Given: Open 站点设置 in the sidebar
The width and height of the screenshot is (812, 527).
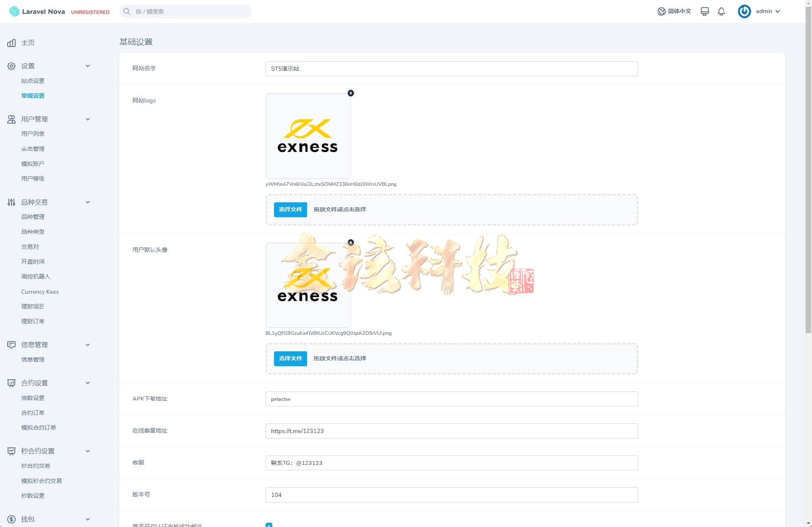Looking at the screenshot, I should coord(33,81).
